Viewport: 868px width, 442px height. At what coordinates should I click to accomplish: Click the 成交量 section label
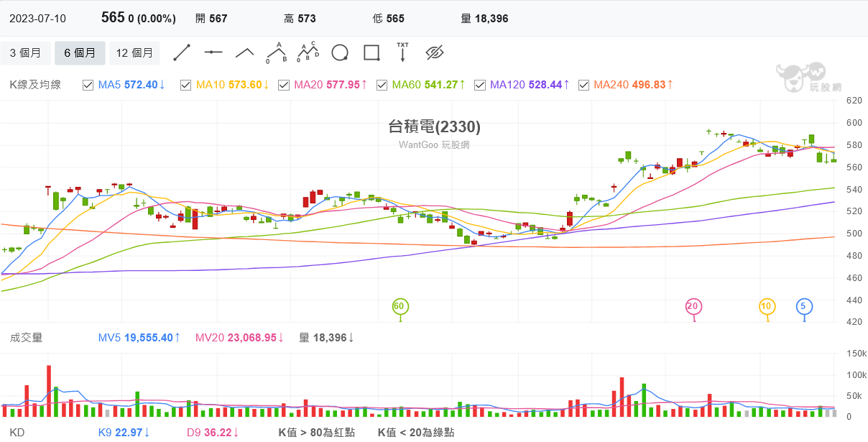pyautogui.click(x=26, y=337)
